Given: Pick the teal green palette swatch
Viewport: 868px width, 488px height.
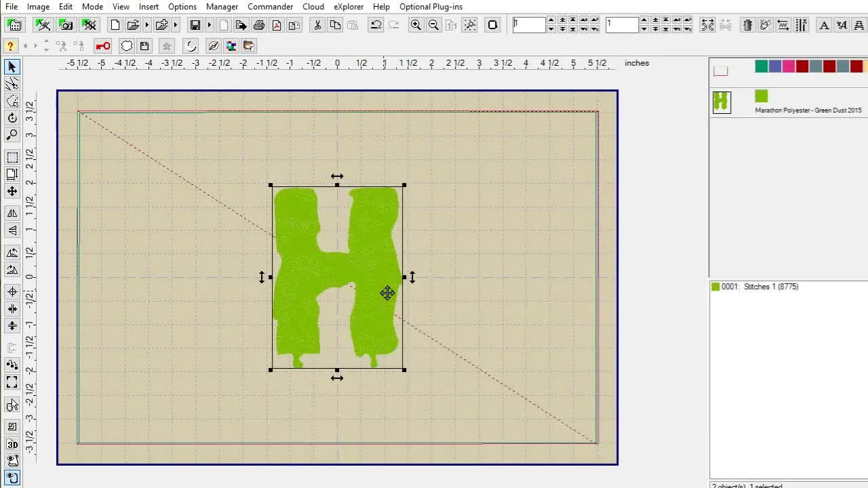Looking at the screenshot, I should click(762, 66).
